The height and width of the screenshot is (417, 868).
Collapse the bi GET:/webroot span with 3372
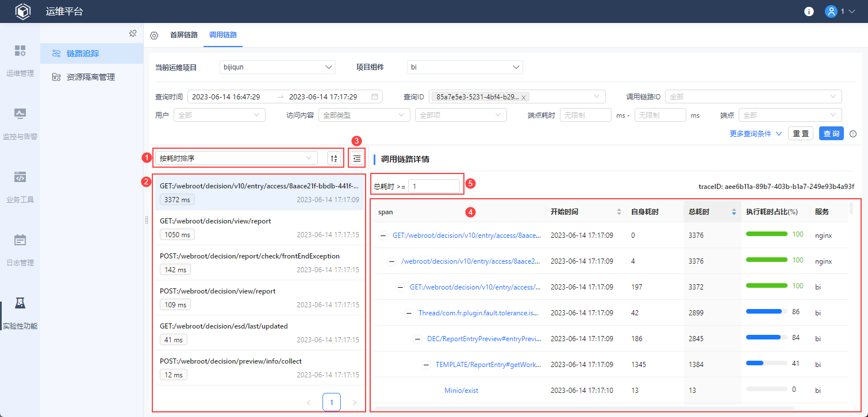coord(401,287)
